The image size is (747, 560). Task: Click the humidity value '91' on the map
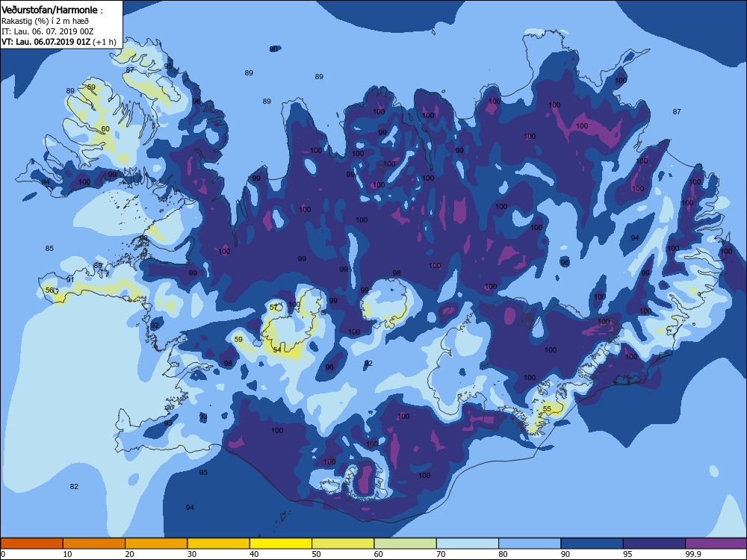click(x=70, y=279)
